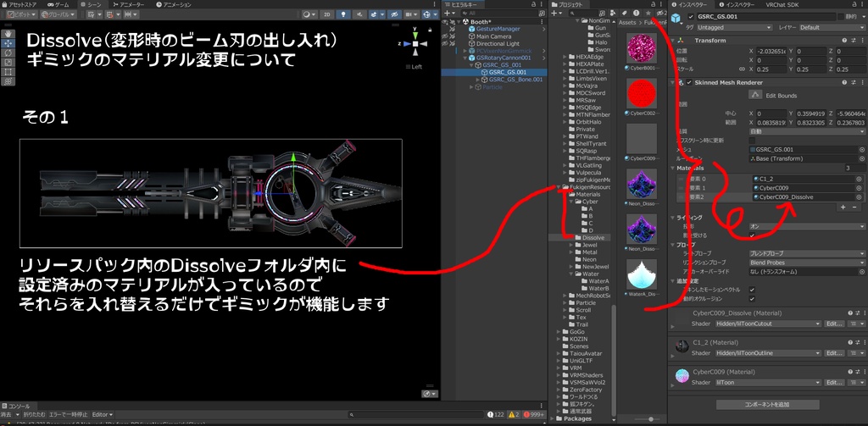868x426 pixels.
Task: Select the Move tool in scene
Action: [x=9, y=42]
